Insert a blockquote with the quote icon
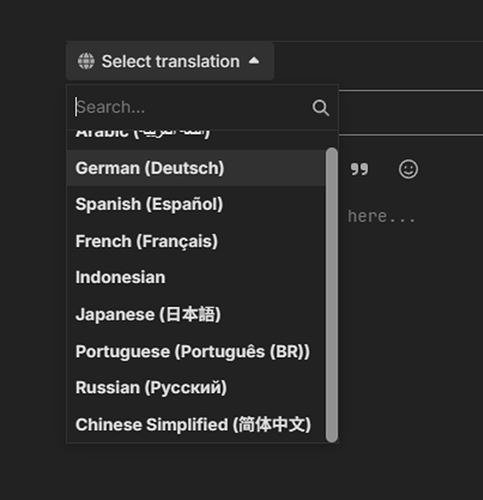483x500 pixels. 359,169
